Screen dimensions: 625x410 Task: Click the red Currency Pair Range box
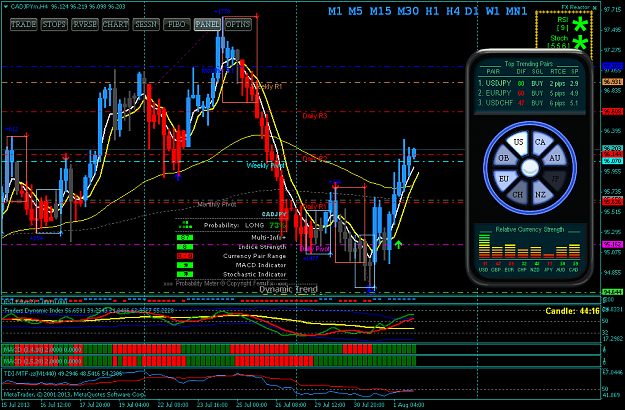[x=185, y=256]
